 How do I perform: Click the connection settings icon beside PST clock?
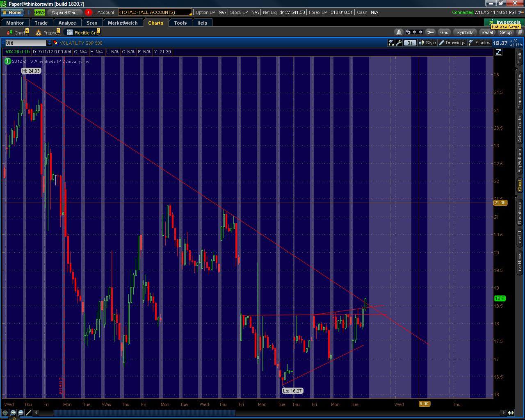click(521, 12)
